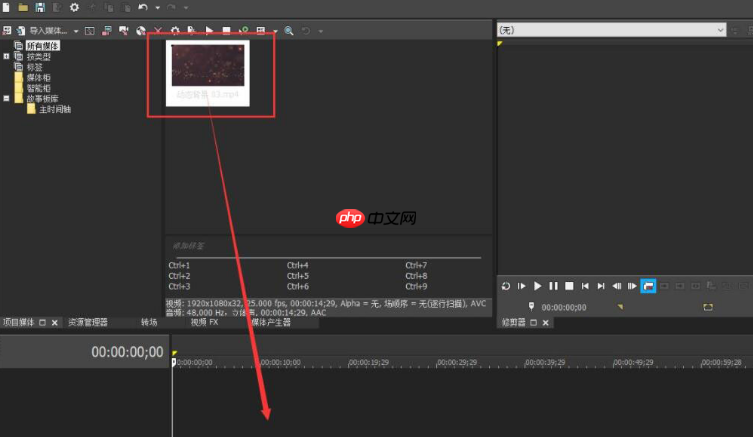Click the Undo arrow in top toolbar

point(143,7)
